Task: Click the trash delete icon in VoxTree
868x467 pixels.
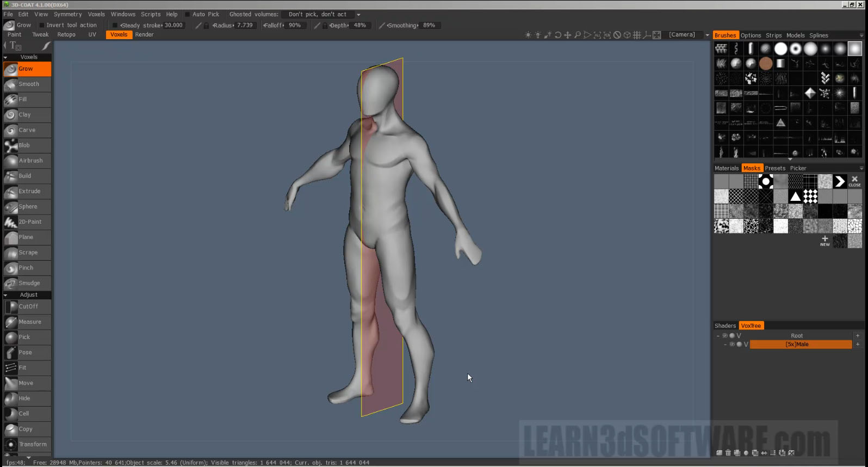Action: point(728,453)
